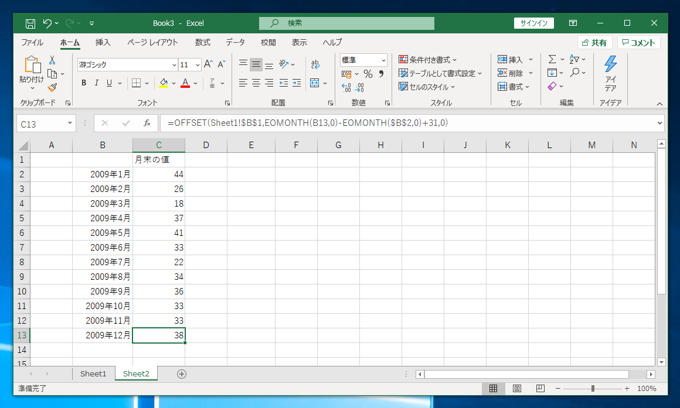Viewport: 680px width, 408px height.
Task: Click Decrease Decimal icon
Action: click(x=360, y=88)
